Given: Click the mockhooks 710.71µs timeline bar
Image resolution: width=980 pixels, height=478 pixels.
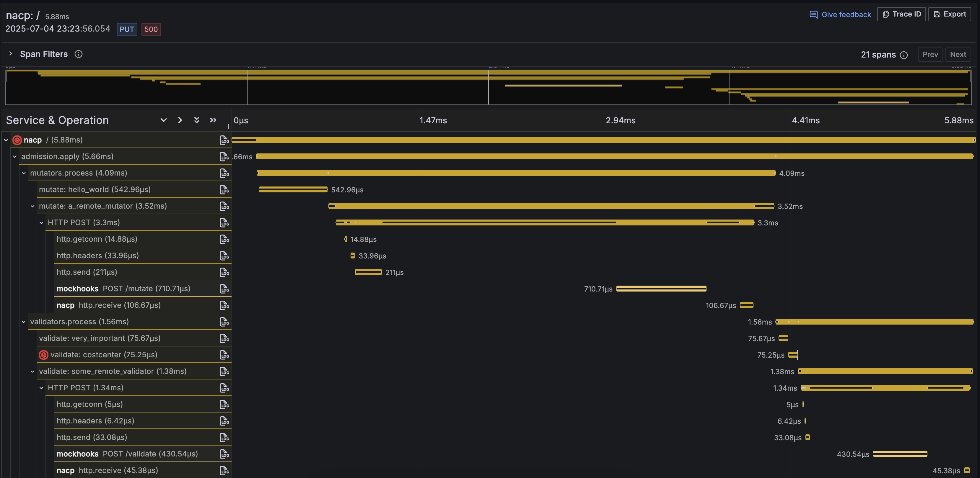Looking at the screenshot, I should pos(661,289).
